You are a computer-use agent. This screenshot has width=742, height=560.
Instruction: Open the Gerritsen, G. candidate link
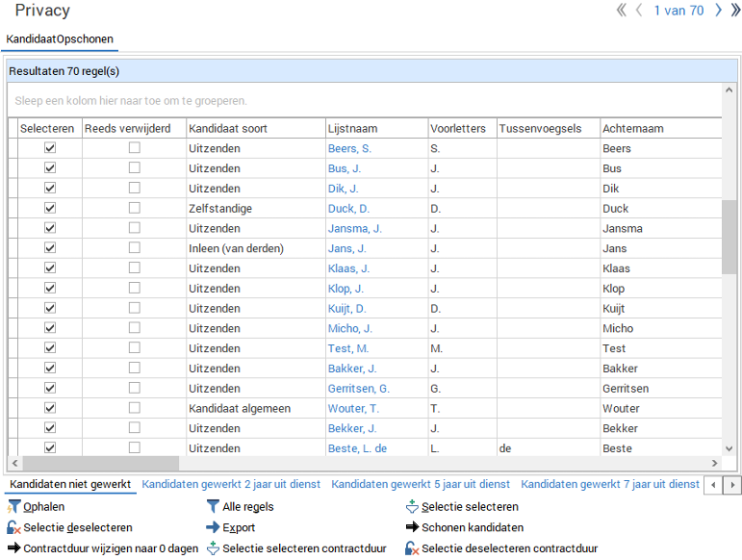tap(358, 389)
